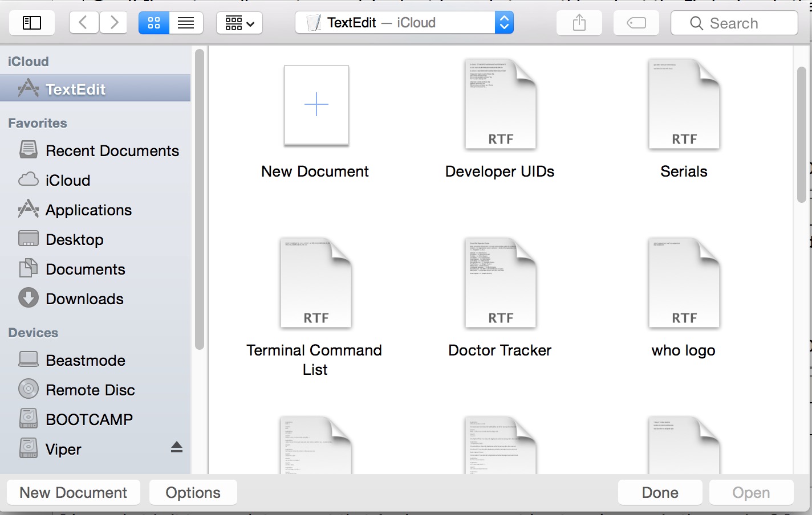812x515 pixels.
Task: Open the Downloads sidebar folder
Action: 95,299
